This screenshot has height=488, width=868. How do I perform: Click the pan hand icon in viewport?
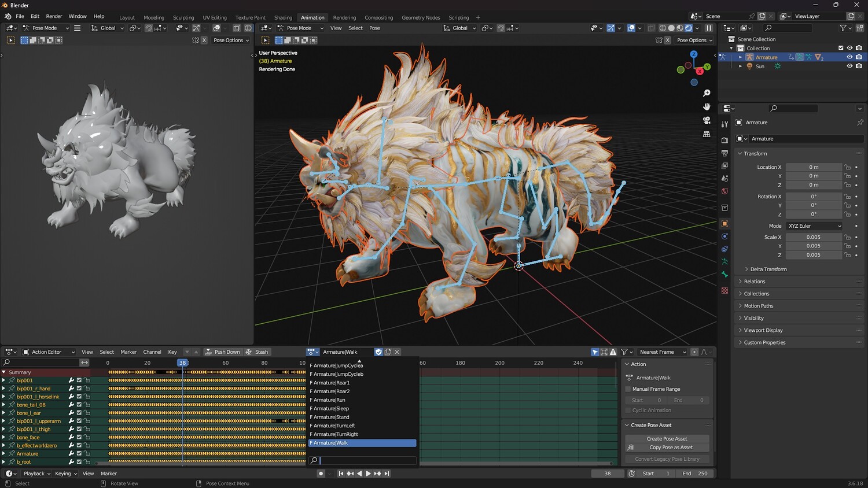[x=707, y=106]
